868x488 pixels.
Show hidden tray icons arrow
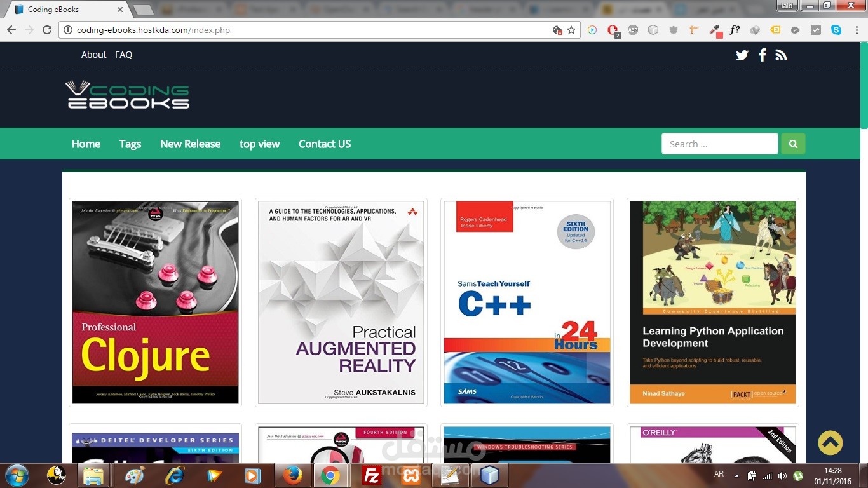coord(736,475)
